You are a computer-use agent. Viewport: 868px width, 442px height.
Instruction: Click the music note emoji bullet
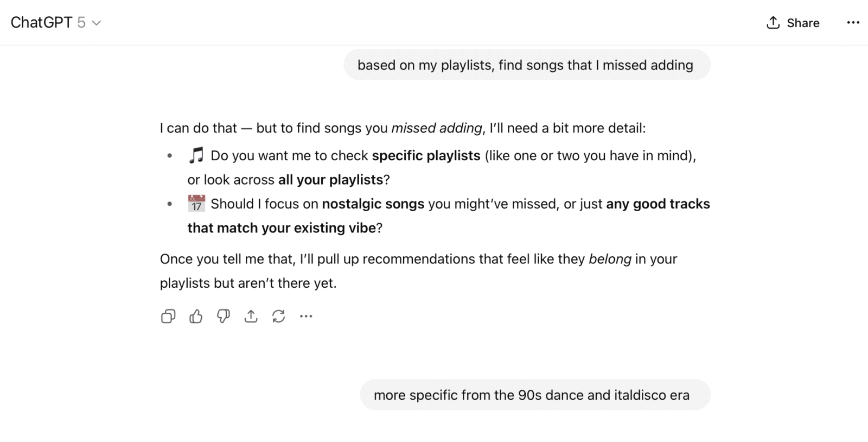tap(196, 155)
